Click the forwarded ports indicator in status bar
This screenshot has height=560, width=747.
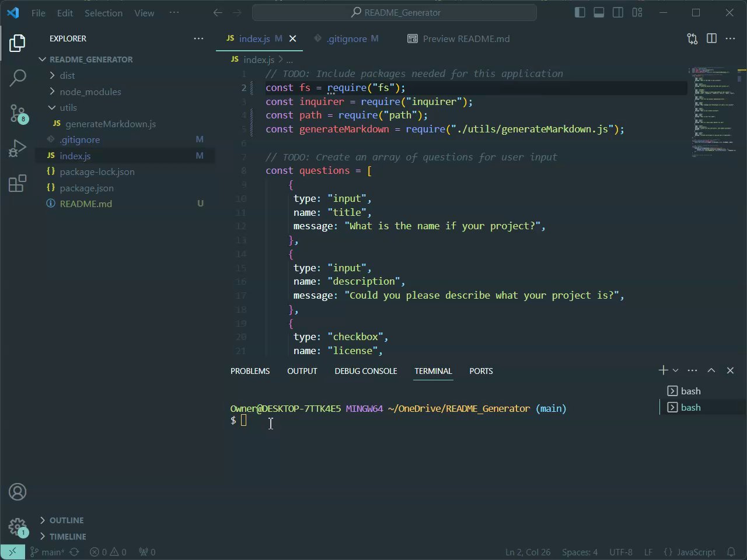[147, 552]
